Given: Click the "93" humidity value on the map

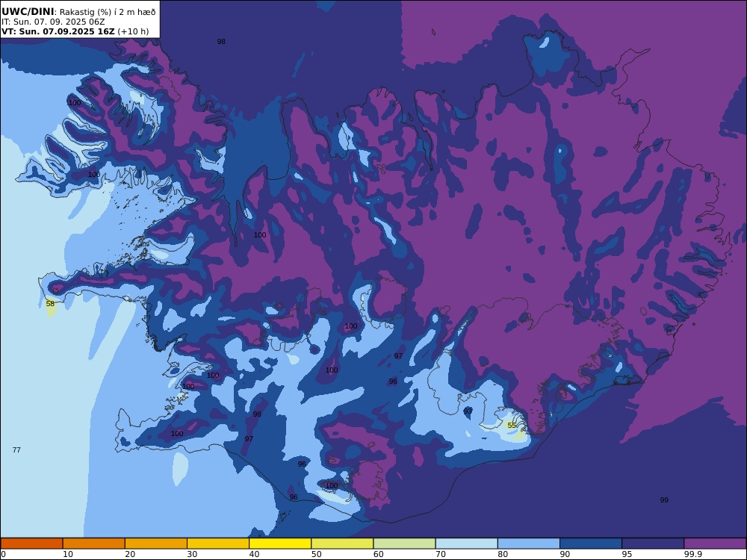Looking at the screenshot, I should [468, 411].
